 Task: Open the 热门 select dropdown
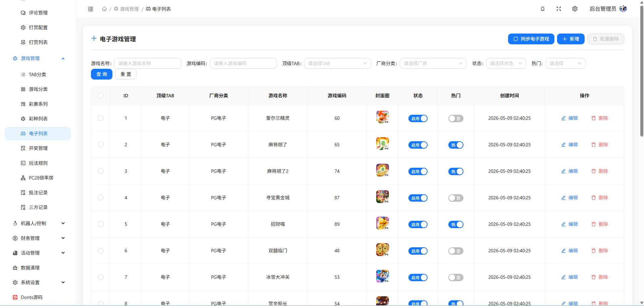pos(565,63)
